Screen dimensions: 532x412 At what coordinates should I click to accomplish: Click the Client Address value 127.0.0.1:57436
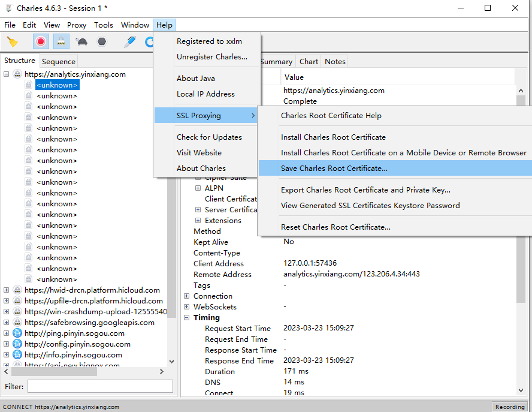(310, 263)
